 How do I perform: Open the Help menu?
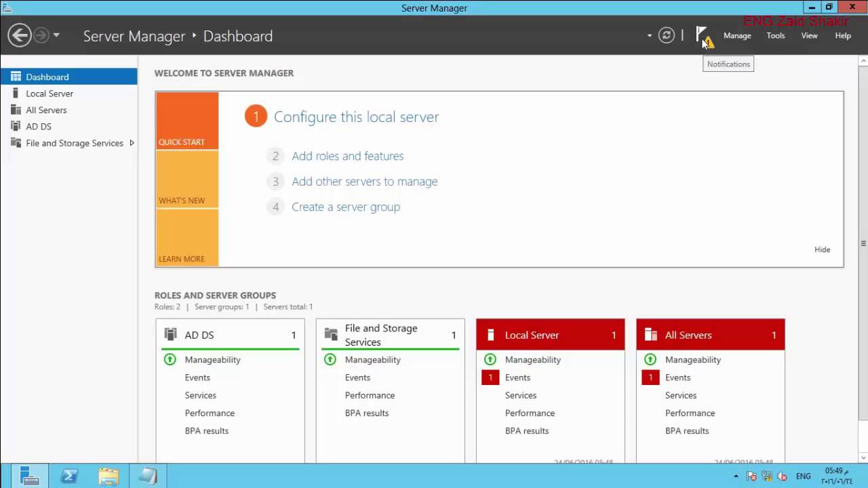pos(843,36)
